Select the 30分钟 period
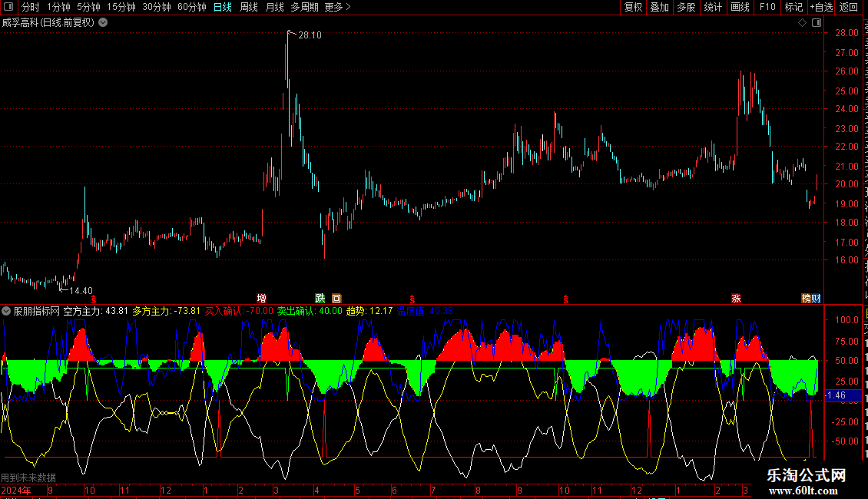This screenshot has width=868, height=499. pos(157,7)
